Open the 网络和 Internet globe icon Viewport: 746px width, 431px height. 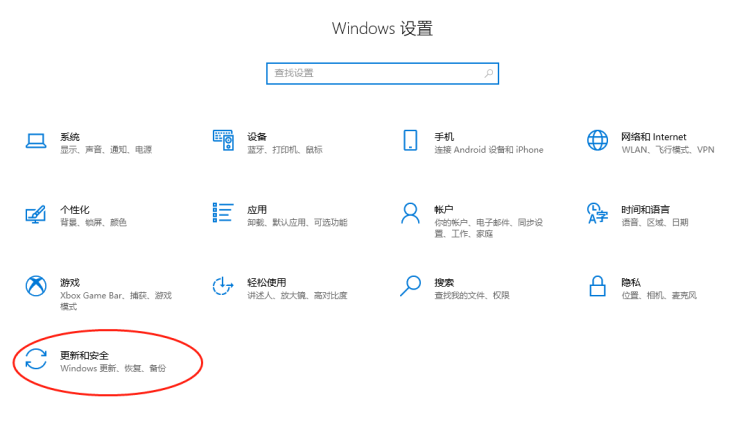[597, 140]
